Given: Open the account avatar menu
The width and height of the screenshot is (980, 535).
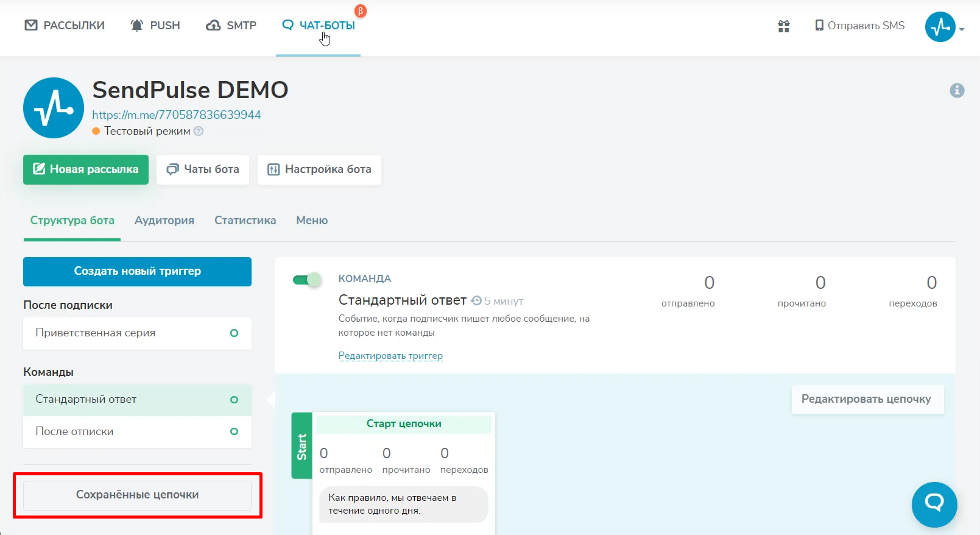Looking at the screenshot, I should tap(940, 27).
